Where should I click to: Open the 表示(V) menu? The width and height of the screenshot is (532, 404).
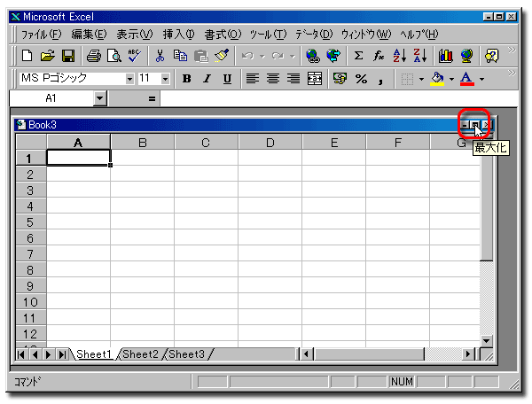click(x=135, y=35)
